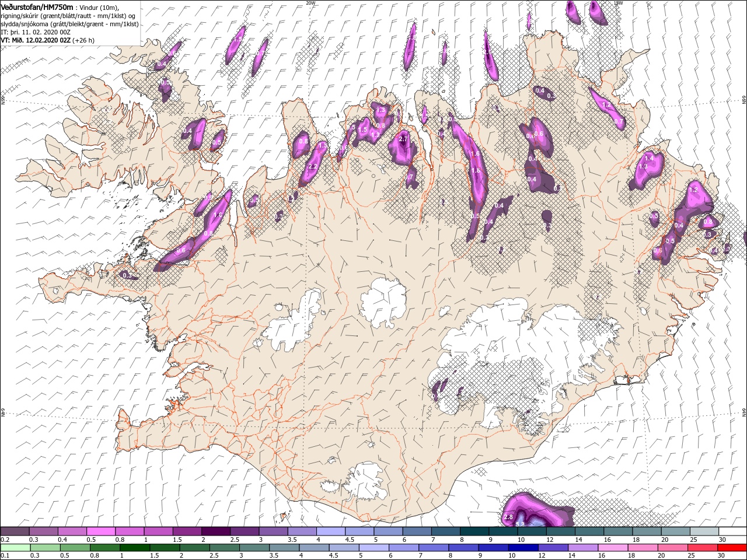This screenshot has height=560, width=747.
Task: Click the 2.2 precipitation value on the map
Action: click(312, 167)
